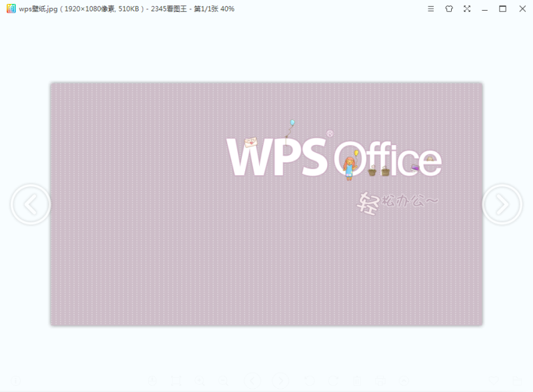
Task: Click the small next-image arrow in bottom toolbar
Action: tap(280, 381)
